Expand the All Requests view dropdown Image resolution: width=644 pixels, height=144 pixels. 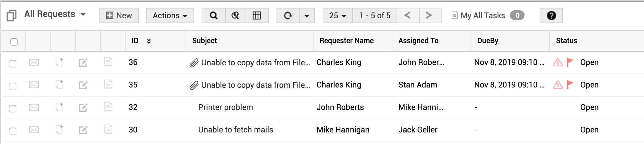83,15
